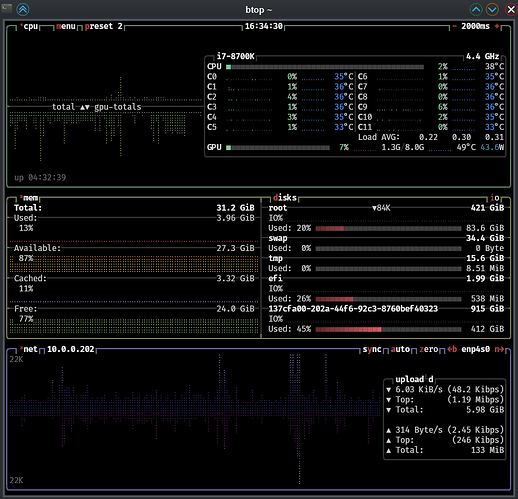This screenshot has width=518, height=499.
Task: Toggle the disk io mode
Action: [x=495, y=198]
